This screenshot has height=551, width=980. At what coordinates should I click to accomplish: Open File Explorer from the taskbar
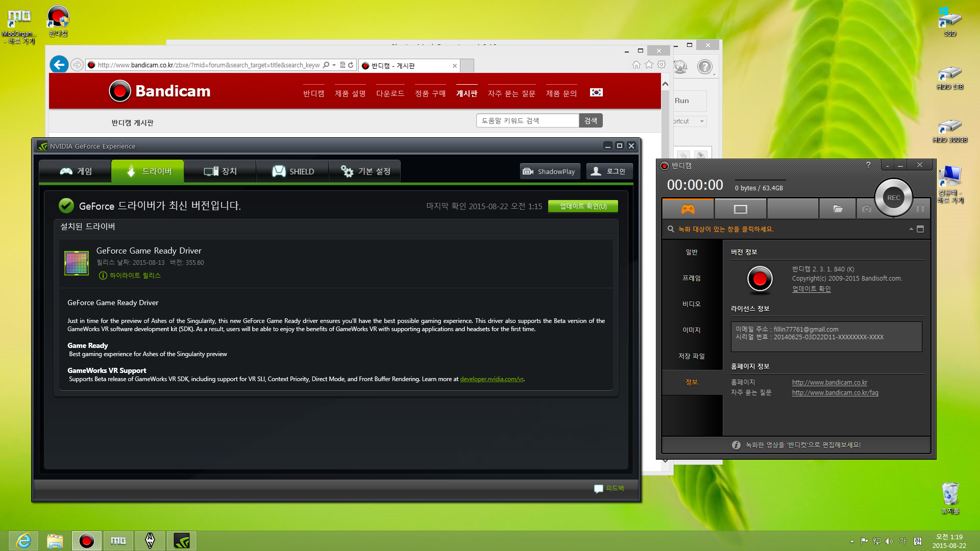tap(55, 541)
